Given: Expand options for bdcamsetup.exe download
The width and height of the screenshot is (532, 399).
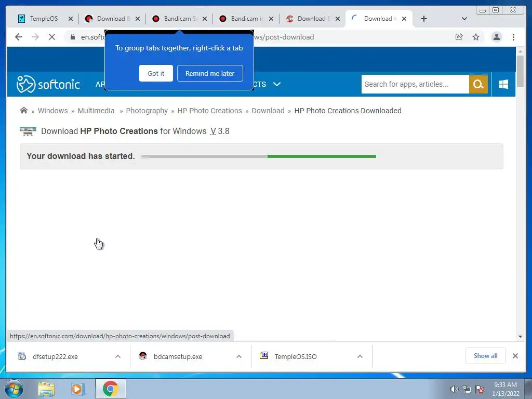Looking at the screenshot, I should tap(239, 356).
